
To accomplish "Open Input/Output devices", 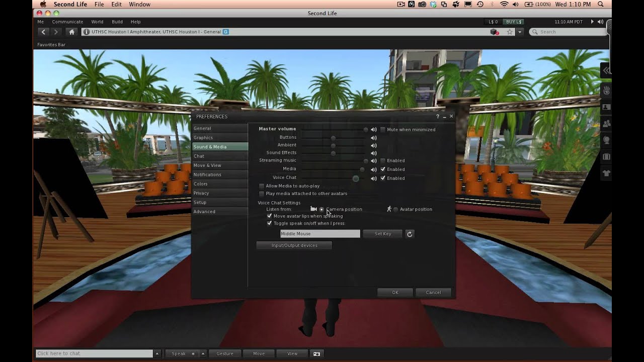I will coord(294,245).
